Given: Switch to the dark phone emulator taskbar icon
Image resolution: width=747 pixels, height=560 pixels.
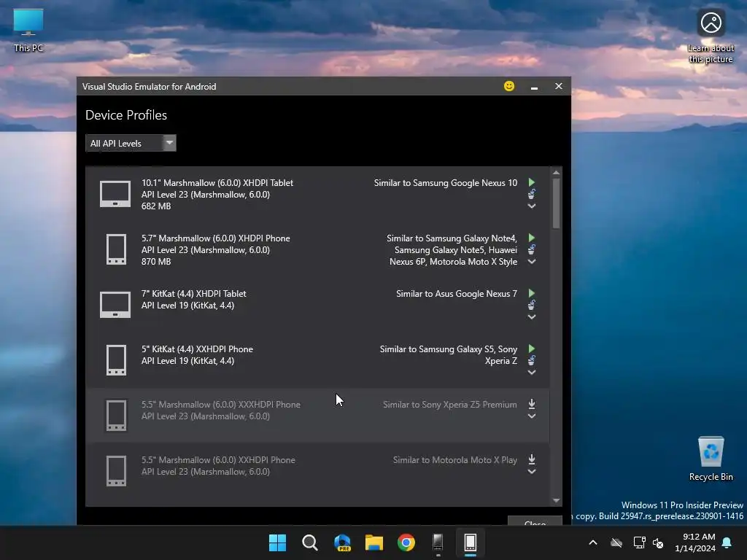Looking at the screenshot, I should 438,542.
